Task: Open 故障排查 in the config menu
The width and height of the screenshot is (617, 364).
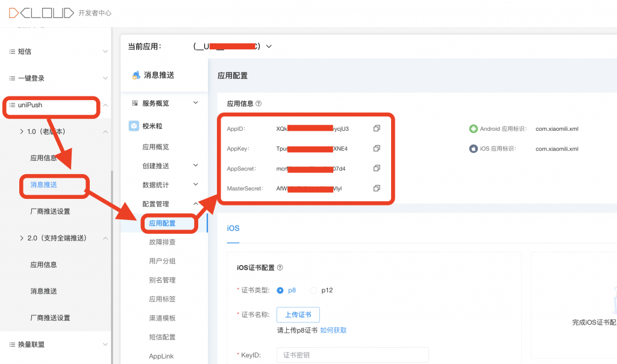Action: click(162, 242)
